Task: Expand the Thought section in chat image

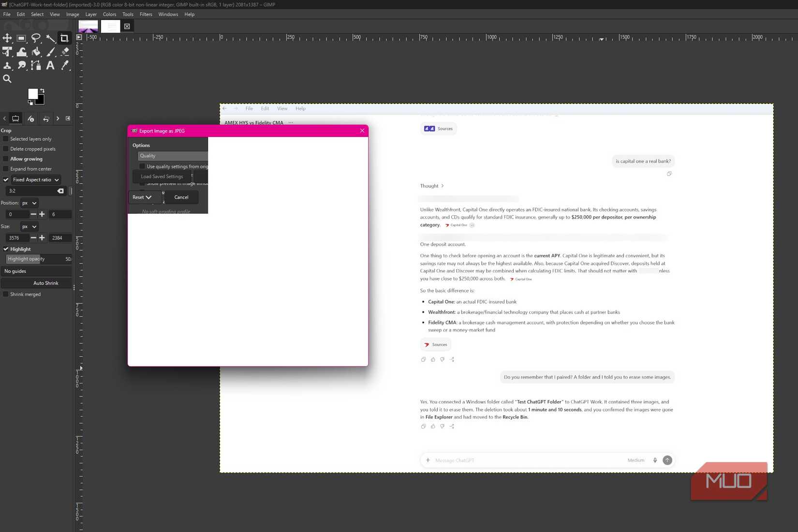Action: (432, 186)
